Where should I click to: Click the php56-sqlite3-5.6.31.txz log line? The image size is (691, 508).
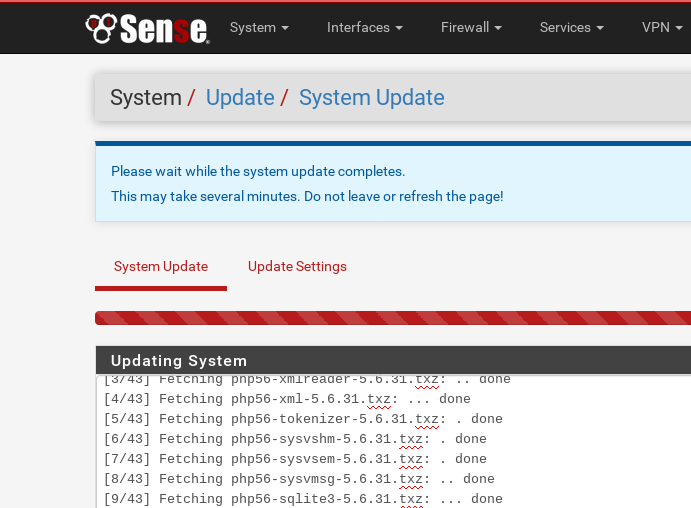[303, 499]
